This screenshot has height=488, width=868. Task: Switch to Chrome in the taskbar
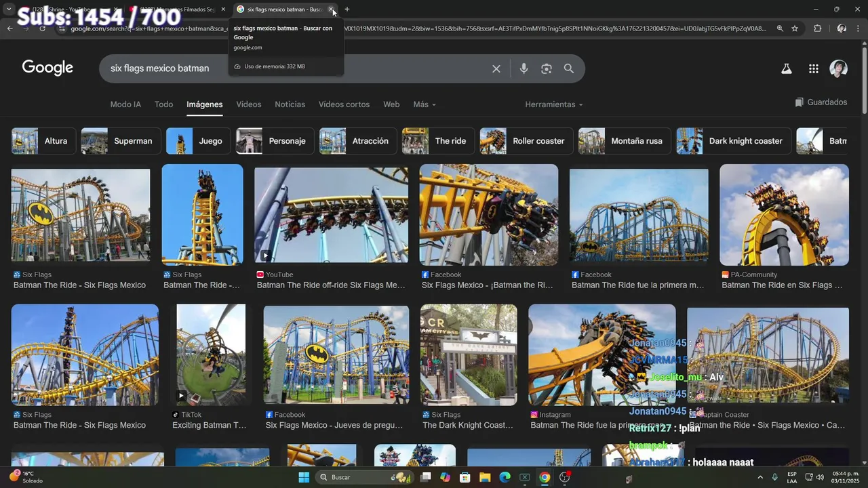545,477
